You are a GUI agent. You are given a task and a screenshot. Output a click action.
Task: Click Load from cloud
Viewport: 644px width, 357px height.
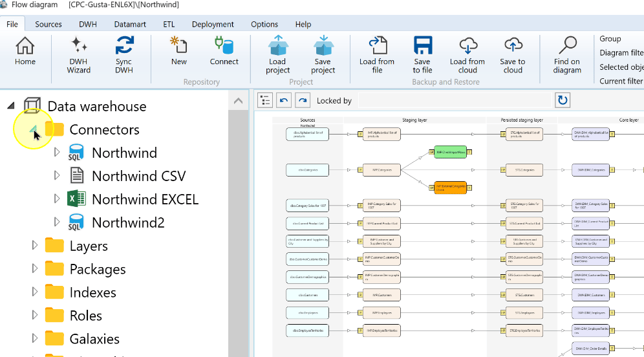click(467, 55)
